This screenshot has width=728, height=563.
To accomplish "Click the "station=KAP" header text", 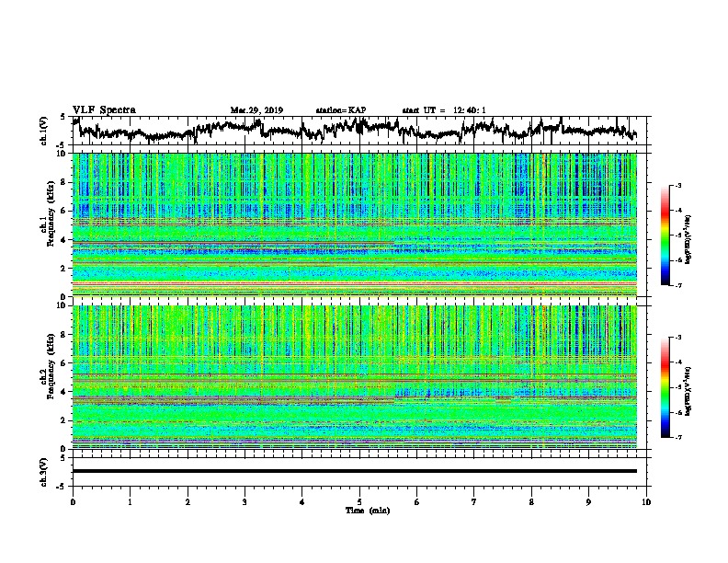I will [341, 110].
